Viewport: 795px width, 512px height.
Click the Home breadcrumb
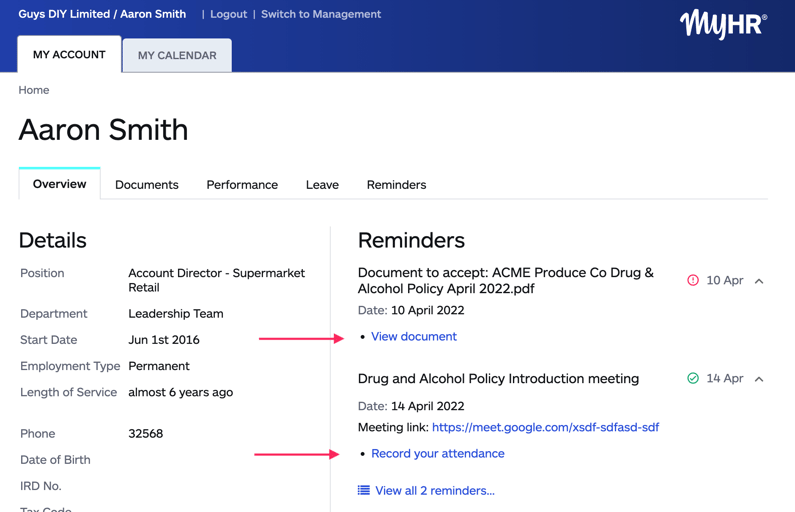click(34, 90)
